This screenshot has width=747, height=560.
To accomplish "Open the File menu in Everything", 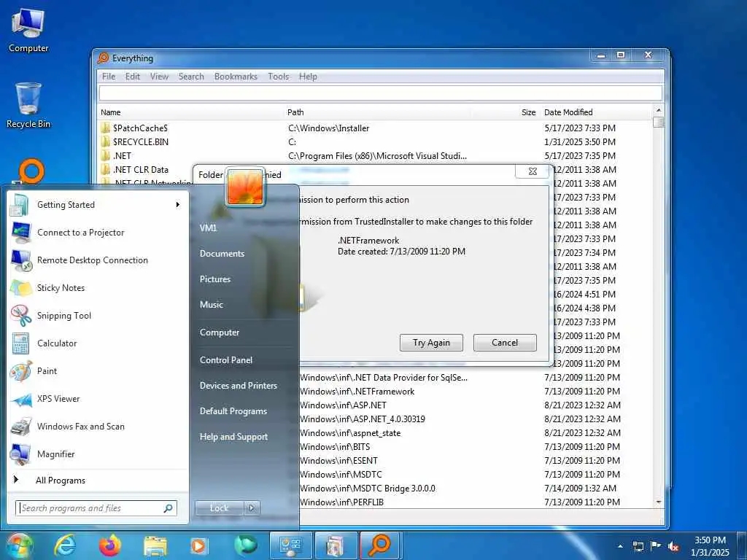I will coord(109,77).
